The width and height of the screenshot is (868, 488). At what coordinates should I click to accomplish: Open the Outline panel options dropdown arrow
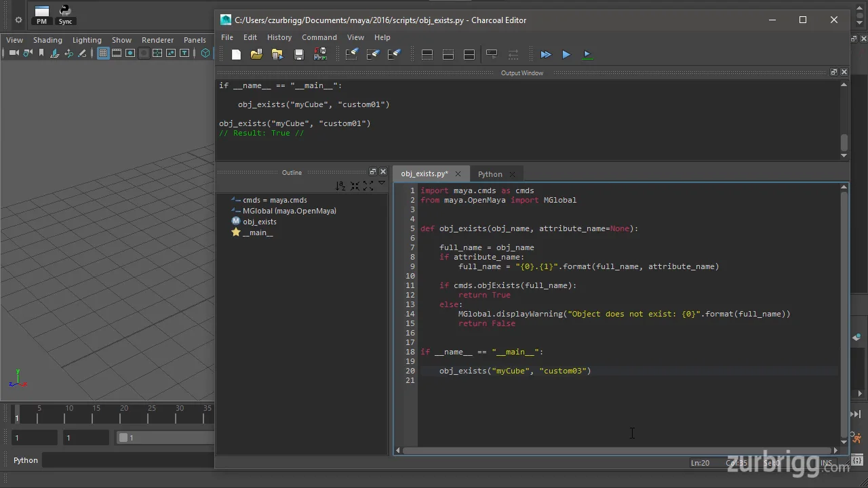(x=382, y=184)
